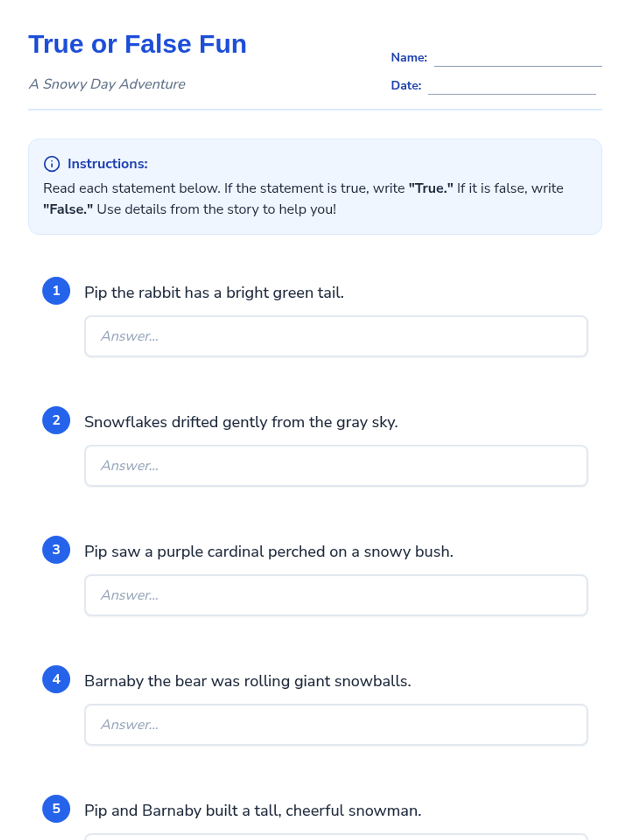Click the "A Snowy Day Adventure" subtitle
630x840 pixels.
click(107, 84)
